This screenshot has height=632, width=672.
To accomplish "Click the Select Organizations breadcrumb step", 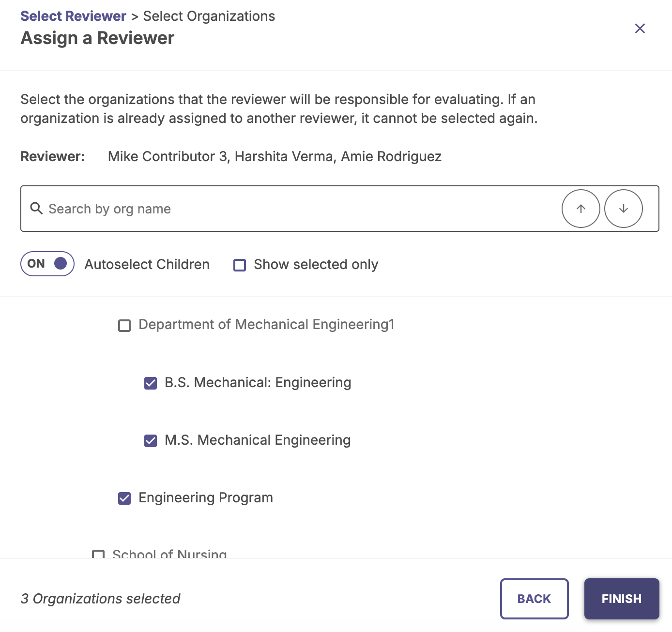I will pyautogui.click(x=209, y=16).
